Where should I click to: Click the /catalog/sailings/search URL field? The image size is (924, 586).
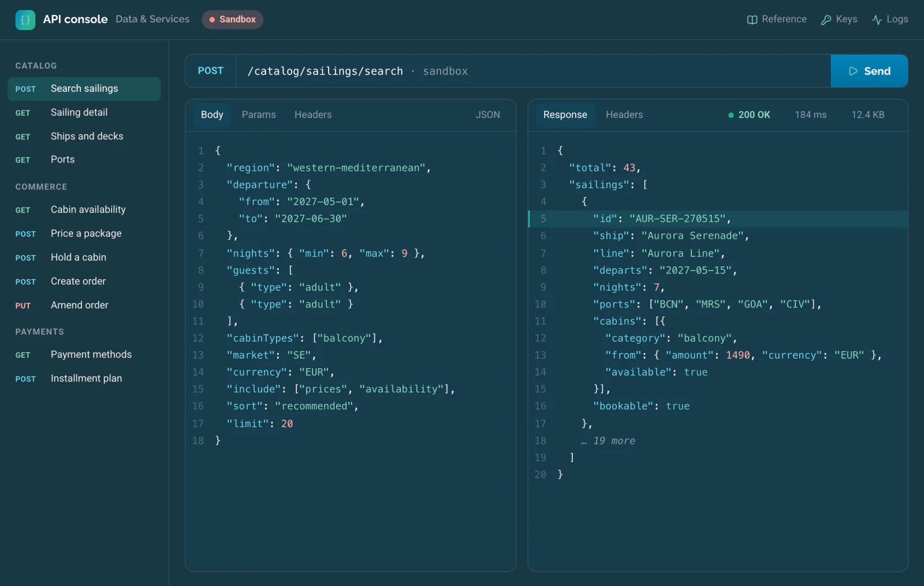click(533, 71)
